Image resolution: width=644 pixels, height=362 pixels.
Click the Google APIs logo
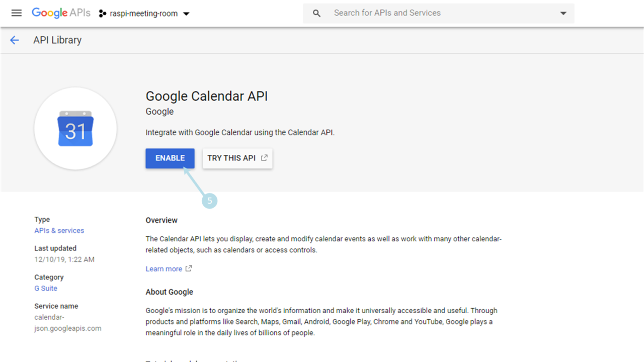pyautogui.click(x=61, y=13)
